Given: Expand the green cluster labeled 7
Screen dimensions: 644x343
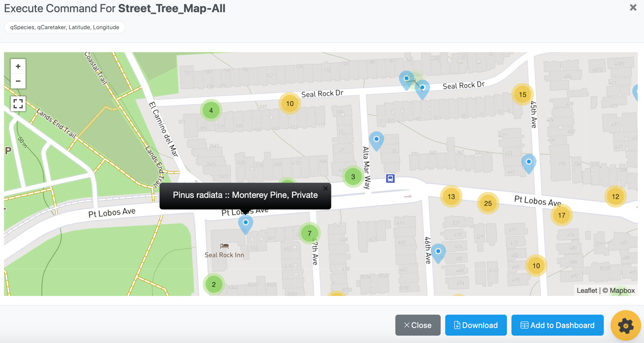Looking at the screenshot, I should [x=309, y=233].
